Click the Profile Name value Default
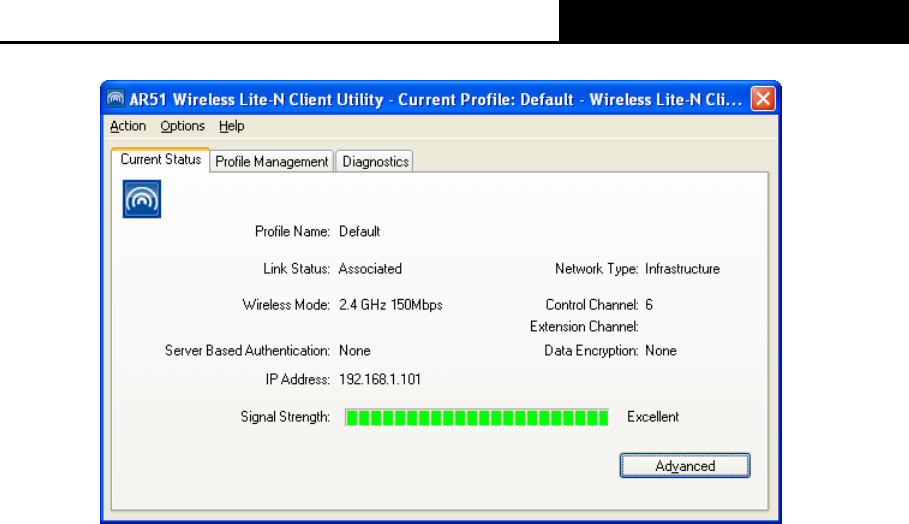 (359, 232)
